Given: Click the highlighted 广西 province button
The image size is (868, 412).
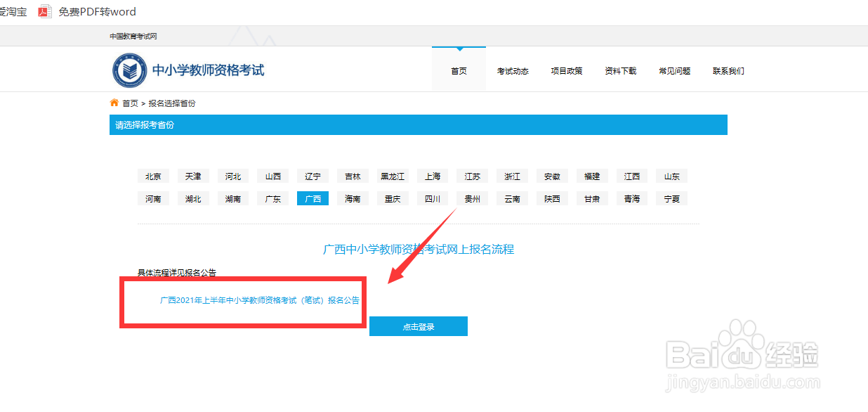Looking at the screenshot, I should point(313,198).
